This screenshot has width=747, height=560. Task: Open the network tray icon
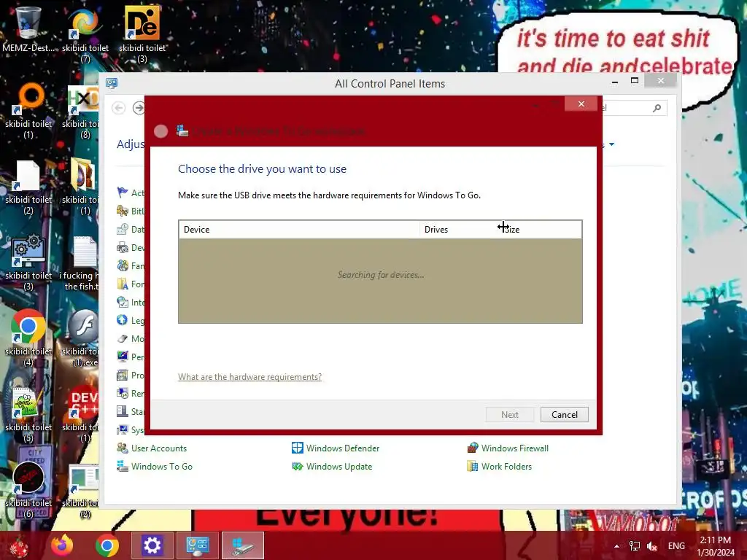[x=635, y=545]
